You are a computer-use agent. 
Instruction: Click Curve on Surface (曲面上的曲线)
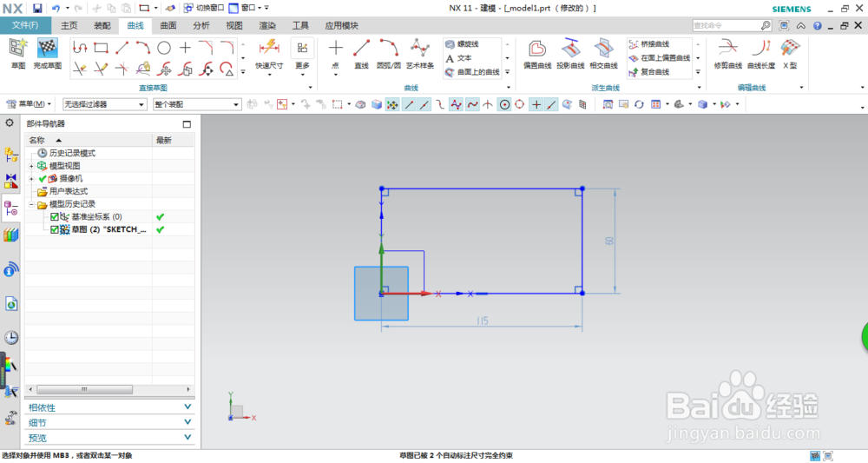pos(473,72)
